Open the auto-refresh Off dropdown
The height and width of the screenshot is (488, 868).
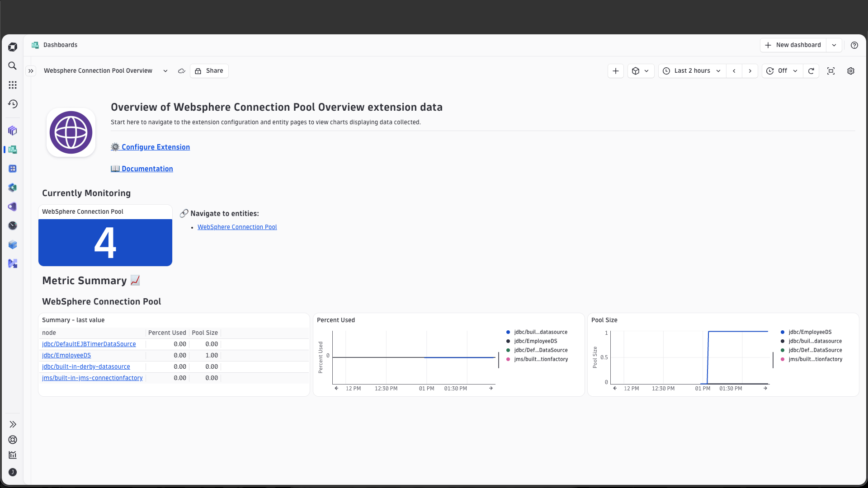tap(783, 71)
